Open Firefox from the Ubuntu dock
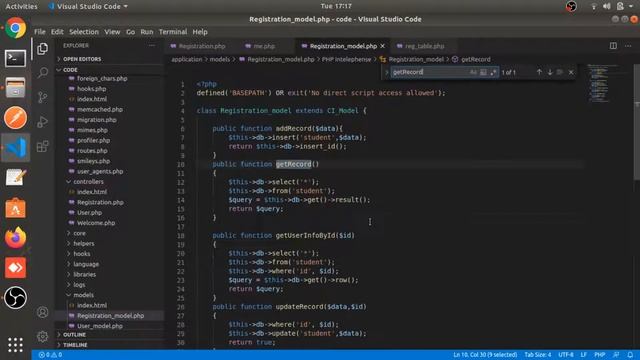 pos(16,238)
